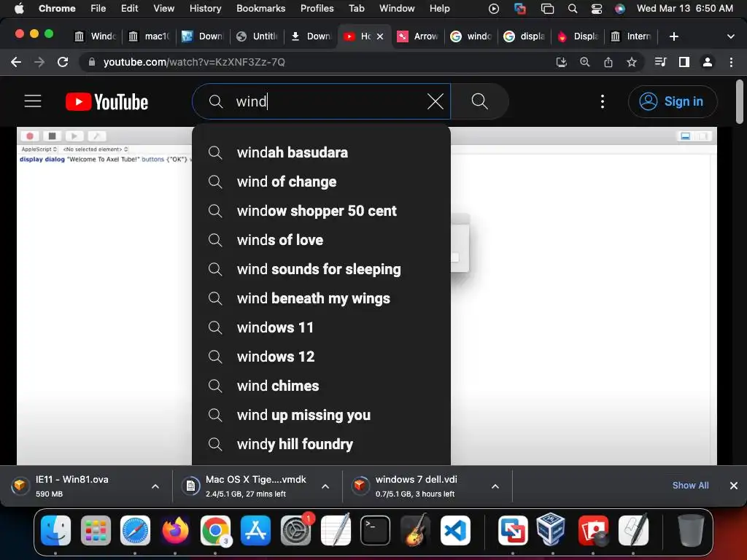747x560 pixels.
Task: Go to the YouTube home logo
Action: (107, 101)
